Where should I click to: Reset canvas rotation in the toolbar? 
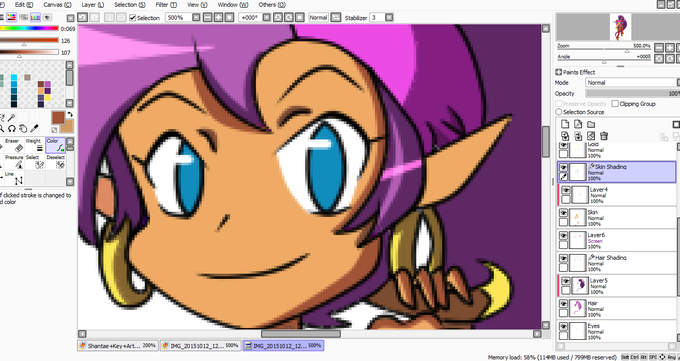point(299,17)
